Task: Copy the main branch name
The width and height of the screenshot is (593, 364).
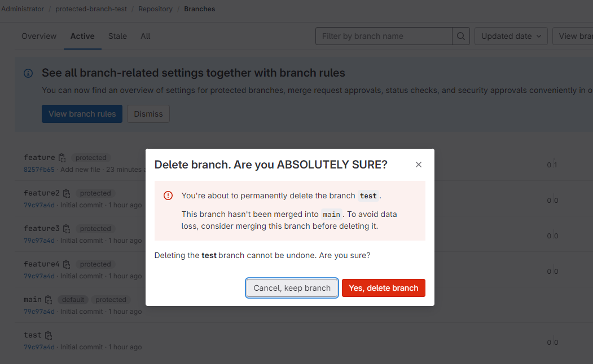Action: [49, 300]
